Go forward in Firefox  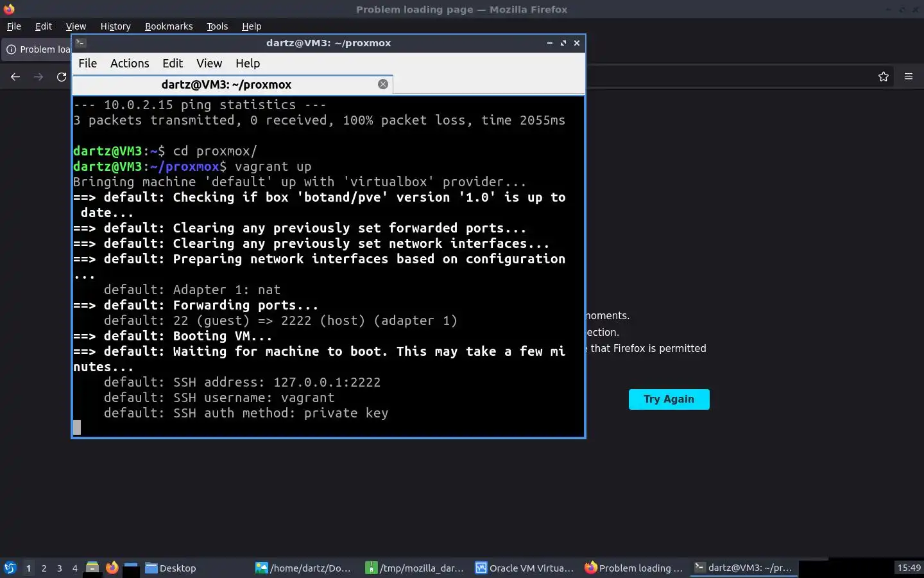click(38, 76)
